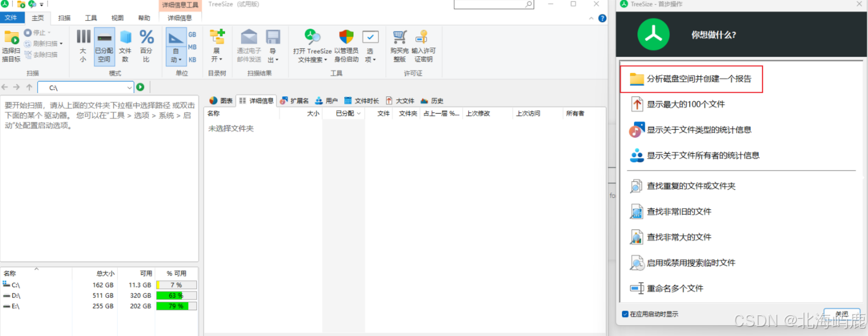Open the Details (详细信息) ribbon tab

[x=180, y=18]
